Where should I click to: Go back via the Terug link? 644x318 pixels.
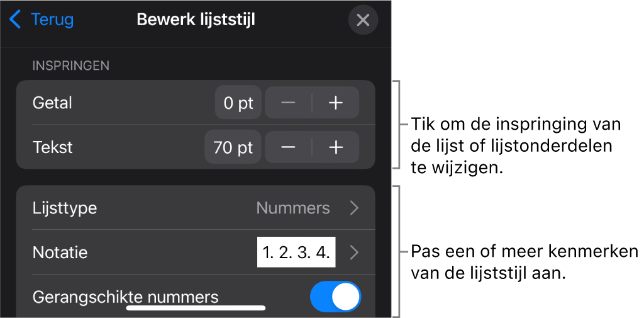pos(52,20)
